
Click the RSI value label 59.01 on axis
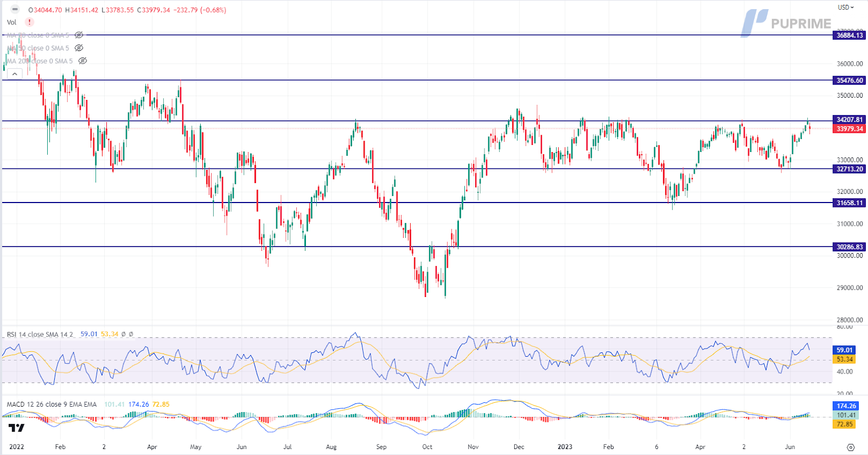(x=844, y=350)
